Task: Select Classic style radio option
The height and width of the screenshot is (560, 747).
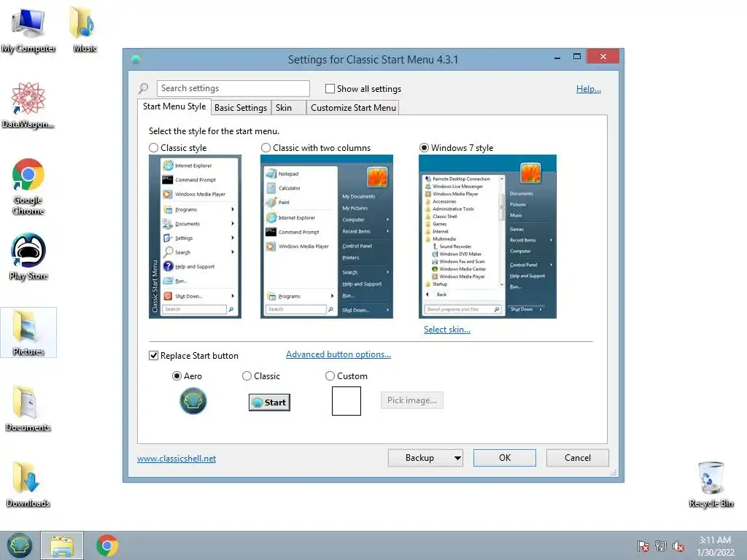Action: (153, 148)
